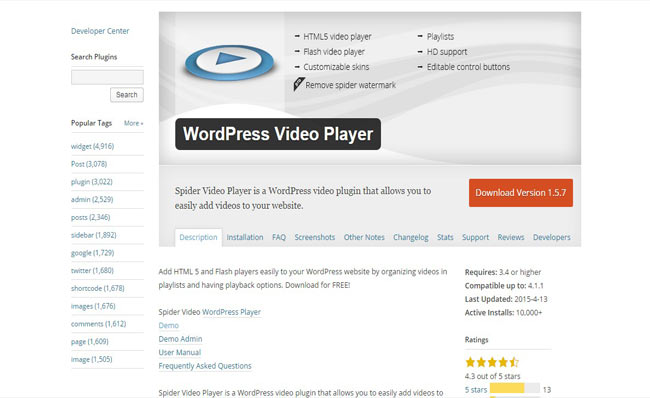Click the '4.3 out of 5 stars' text

(492, 376)
